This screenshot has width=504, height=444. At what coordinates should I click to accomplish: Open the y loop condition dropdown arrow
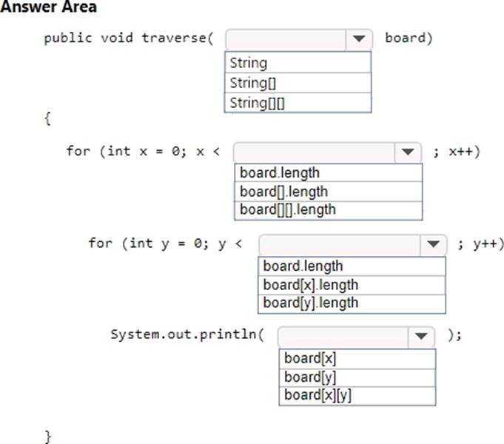pos(433,245)
